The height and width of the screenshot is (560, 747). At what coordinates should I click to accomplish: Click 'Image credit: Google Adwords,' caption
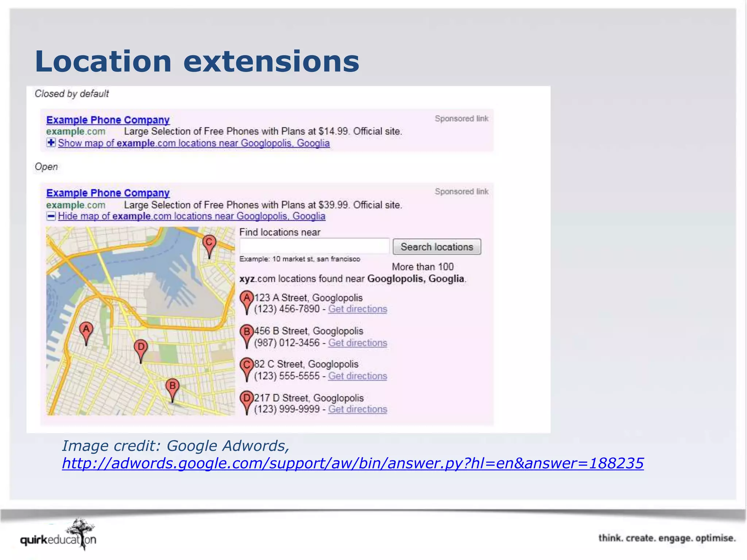[176, 446]
